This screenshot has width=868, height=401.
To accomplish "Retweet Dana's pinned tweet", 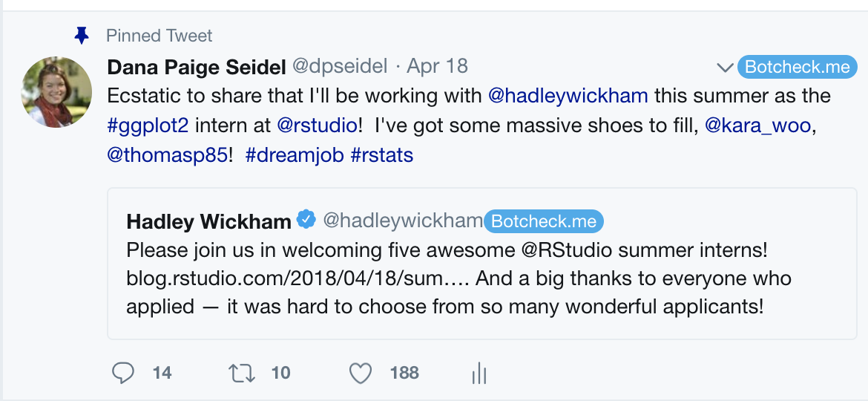I will click(x=242, y=374).
